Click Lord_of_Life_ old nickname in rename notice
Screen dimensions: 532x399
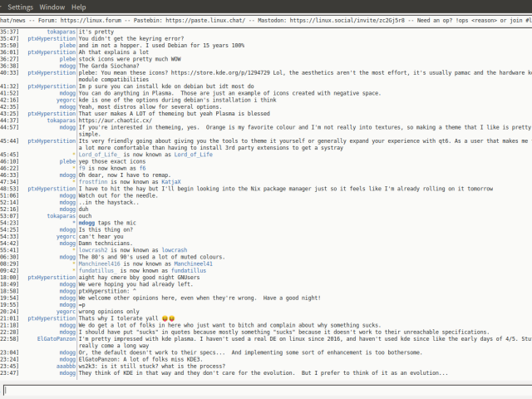point(100,155)
